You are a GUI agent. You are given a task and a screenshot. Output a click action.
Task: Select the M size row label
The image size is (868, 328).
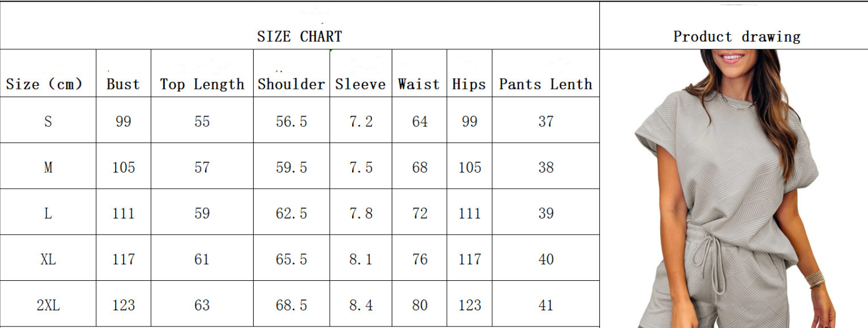tap(48, 168)
